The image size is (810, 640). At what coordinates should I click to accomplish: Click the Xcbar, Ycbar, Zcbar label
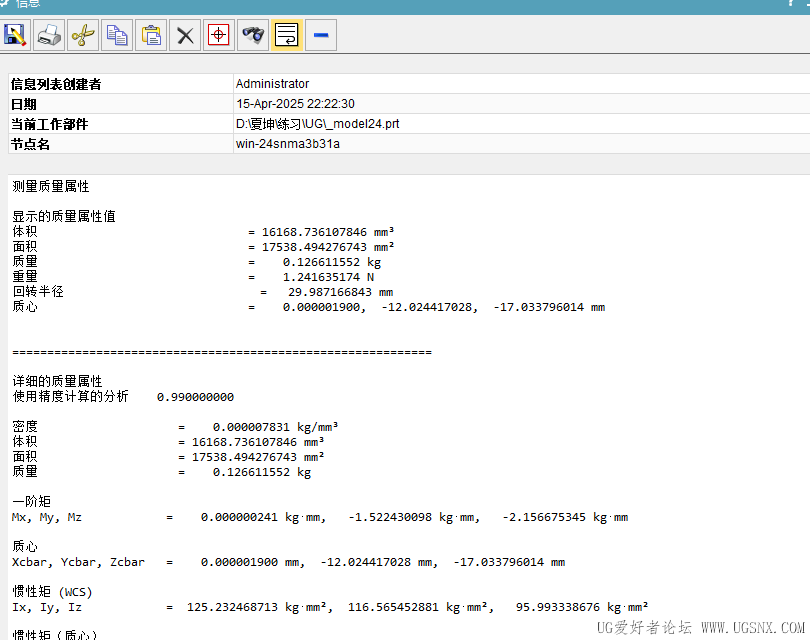pyautogui.click(x=79, y=562)
